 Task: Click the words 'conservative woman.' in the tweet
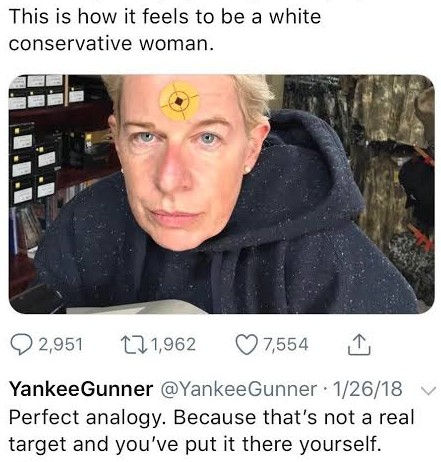coord(111,44)
